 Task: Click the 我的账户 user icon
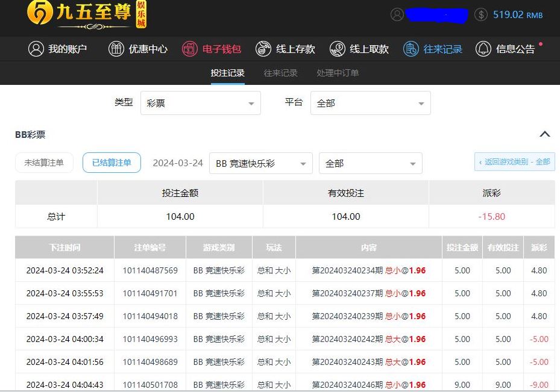tap(36, 49)
